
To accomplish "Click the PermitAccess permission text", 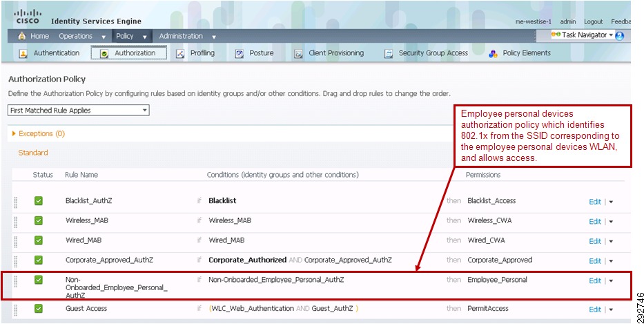I will point(488,308).
